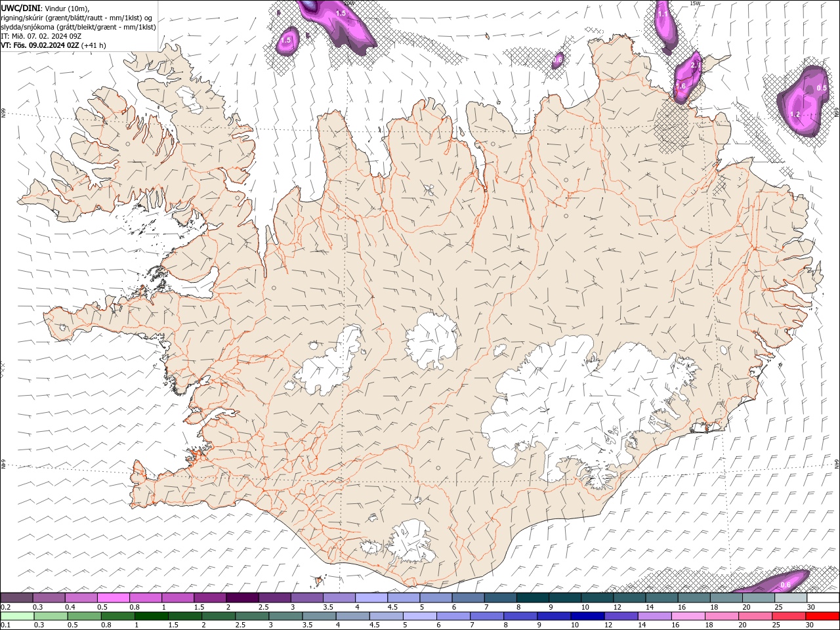
Task: Click the 1.1 snowfall value offshore north
Action: 663,14
